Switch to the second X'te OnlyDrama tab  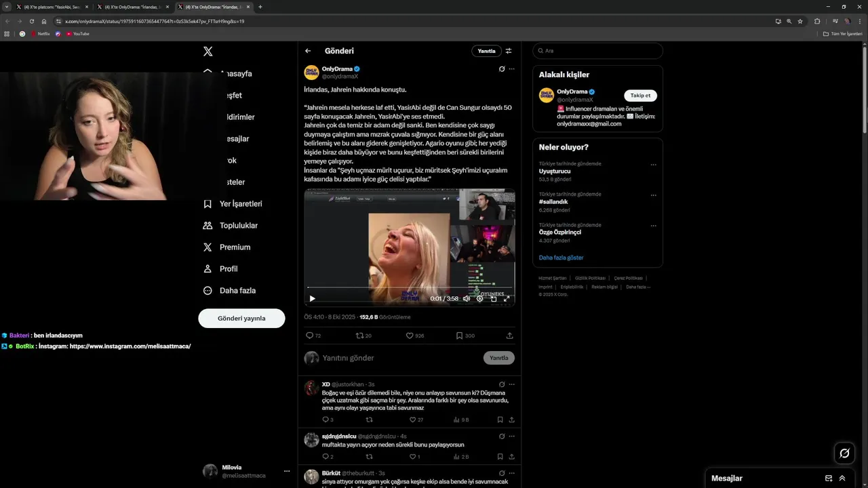point(133,7)
